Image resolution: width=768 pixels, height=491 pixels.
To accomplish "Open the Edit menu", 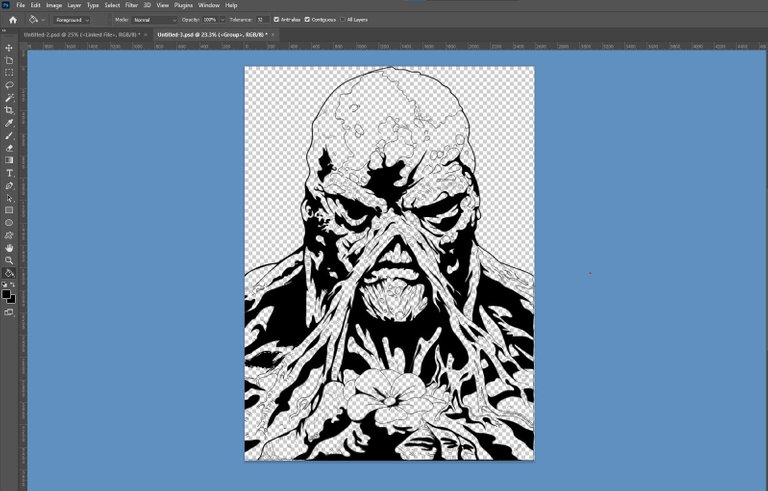I will (x=36, y=5).
